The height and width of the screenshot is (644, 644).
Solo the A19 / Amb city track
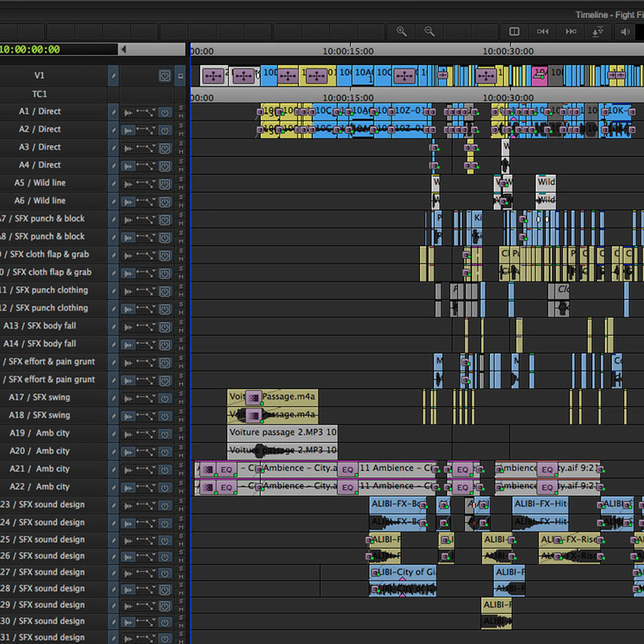click(x=180, y=429)
